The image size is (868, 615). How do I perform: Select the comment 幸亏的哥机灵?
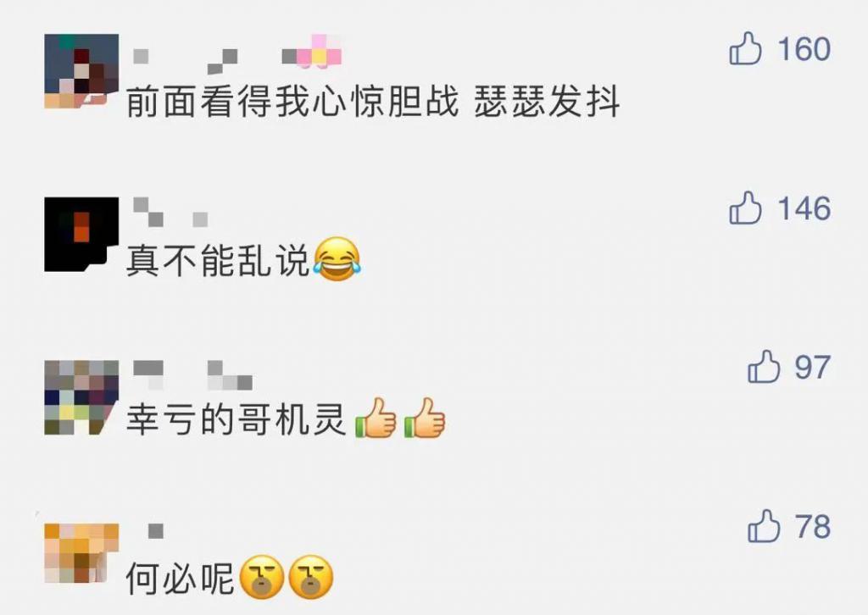pos(236,420)
